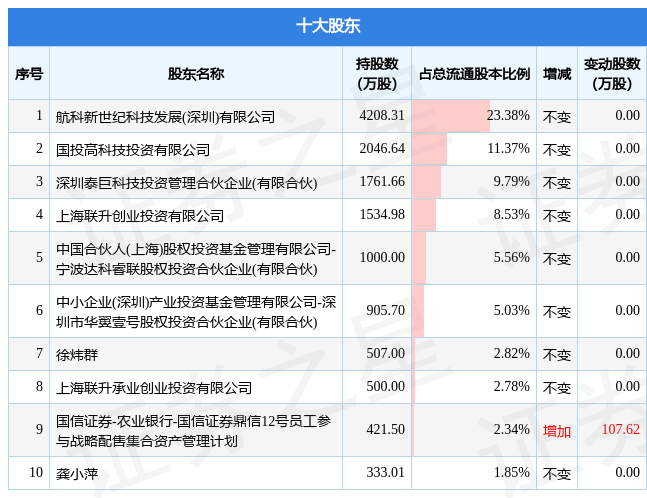
Task: Click the 变动股数(万股) column header
Action: click(611, 74)
